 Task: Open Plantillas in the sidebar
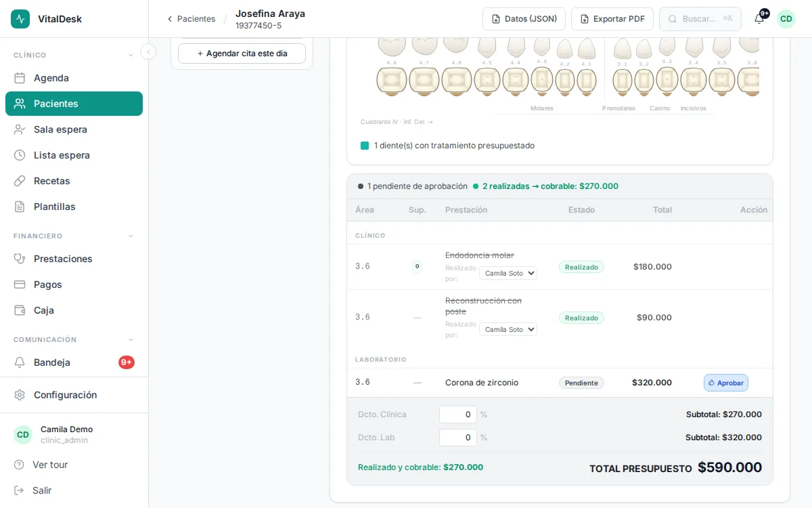pyautogui.click(x=74, y=207)
